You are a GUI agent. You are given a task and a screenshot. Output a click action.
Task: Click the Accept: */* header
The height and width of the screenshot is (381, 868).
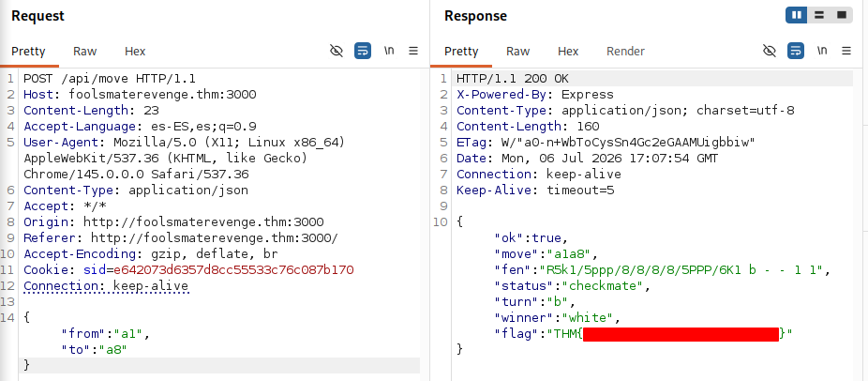pos(65,206)
